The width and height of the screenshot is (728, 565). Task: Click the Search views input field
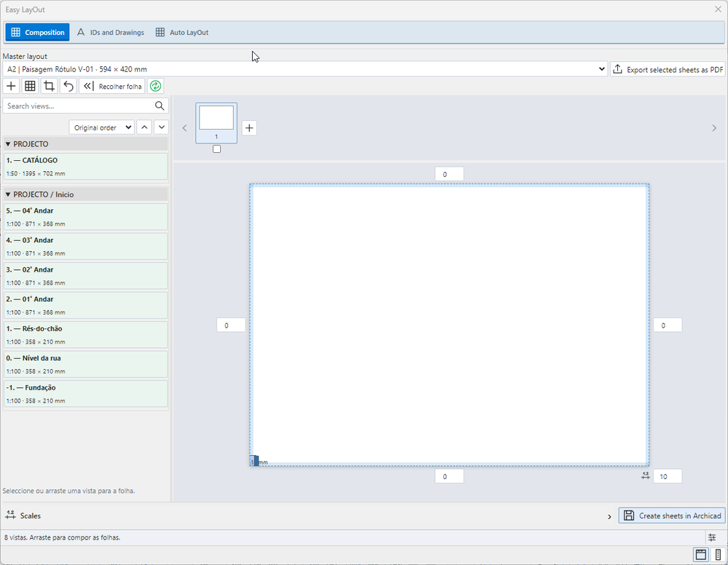pyautogui.click(x=85, y=106)
